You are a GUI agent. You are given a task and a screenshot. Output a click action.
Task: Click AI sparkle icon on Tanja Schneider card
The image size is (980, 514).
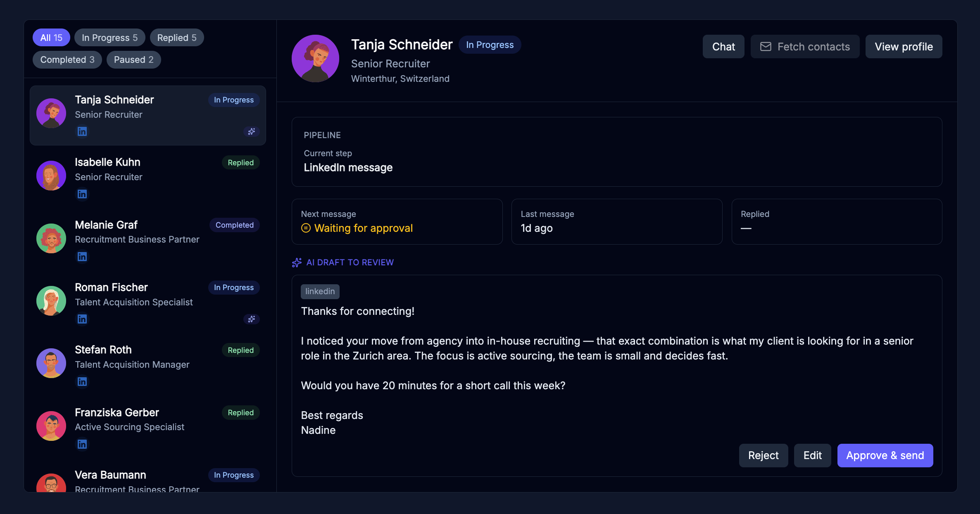tap(251, 131)
